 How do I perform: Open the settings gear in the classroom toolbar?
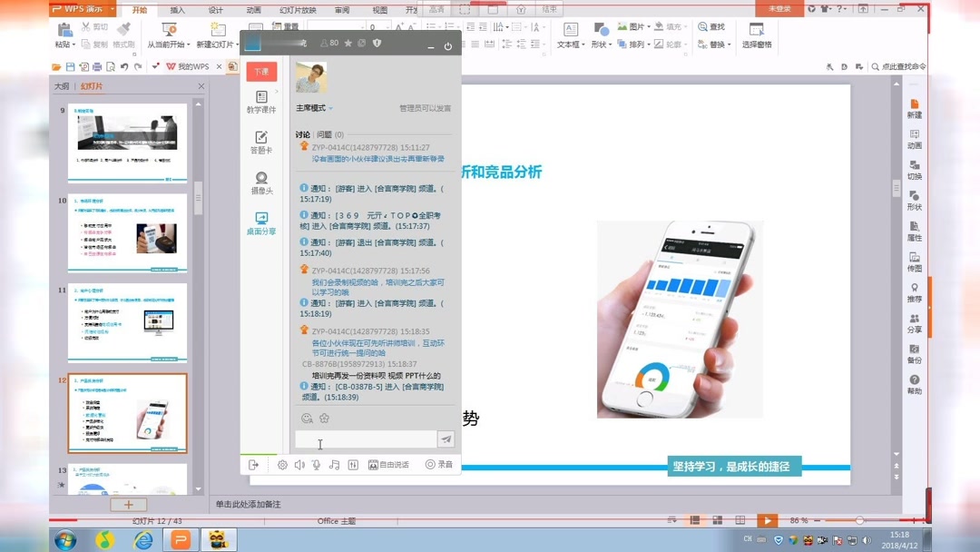coord(283,464)
